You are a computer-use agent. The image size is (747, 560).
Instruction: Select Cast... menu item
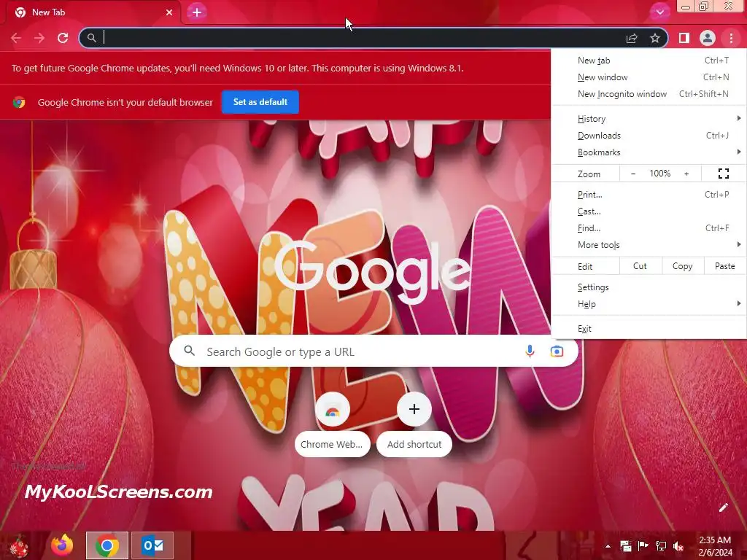click(649, 211)
